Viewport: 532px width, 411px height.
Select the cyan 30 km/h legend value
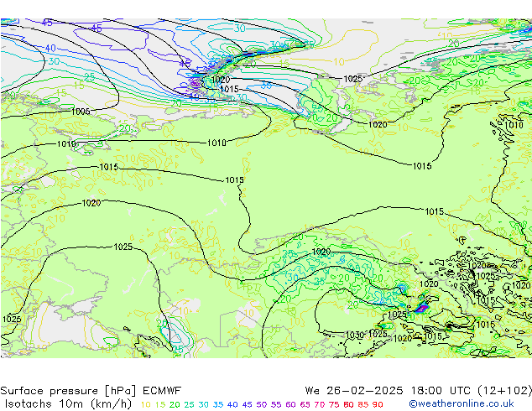click(203, 404)
